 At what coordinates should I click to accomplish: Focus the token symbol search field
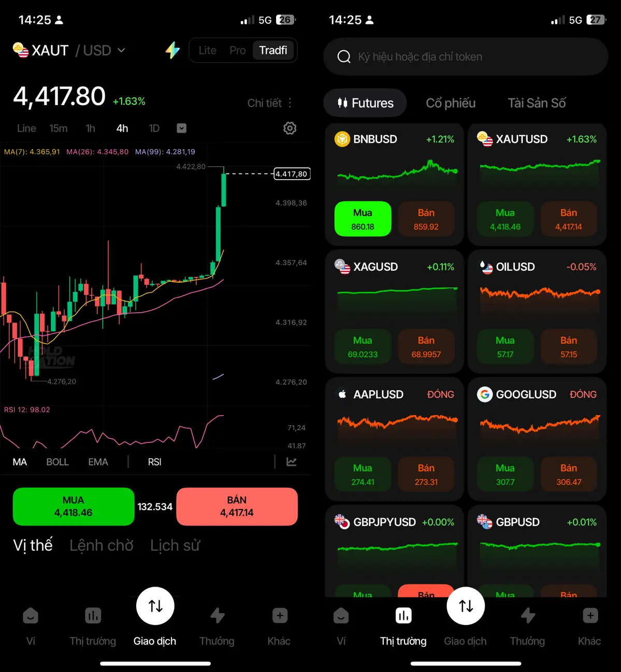tap(466, 56)
